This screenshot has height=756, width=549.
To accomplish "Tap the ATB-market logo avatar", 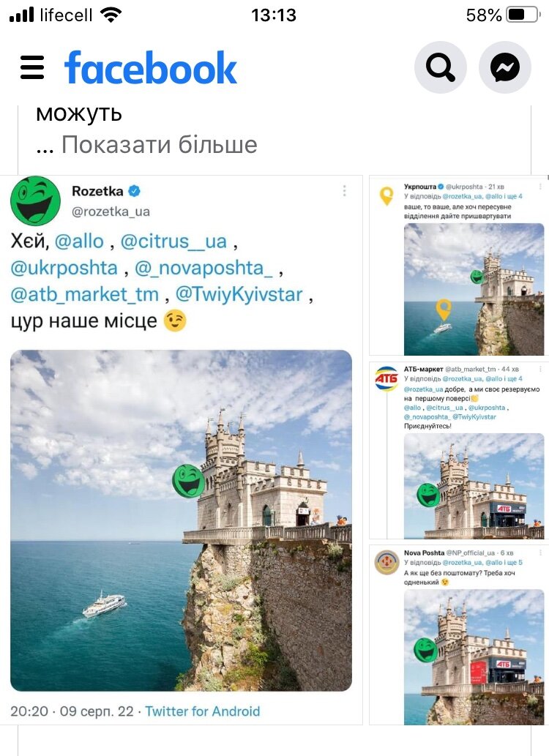I will click(x=386, y=378).
